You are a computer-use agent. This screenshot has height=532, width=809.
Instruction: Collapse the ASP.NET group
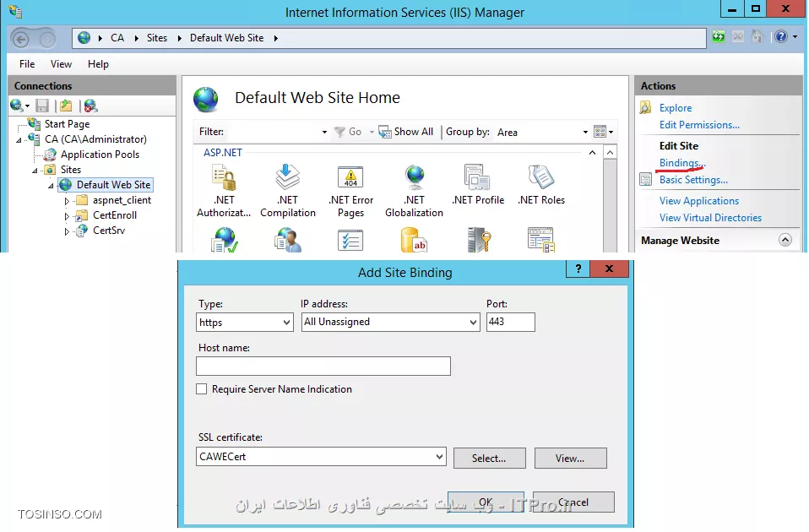(592, 153)
